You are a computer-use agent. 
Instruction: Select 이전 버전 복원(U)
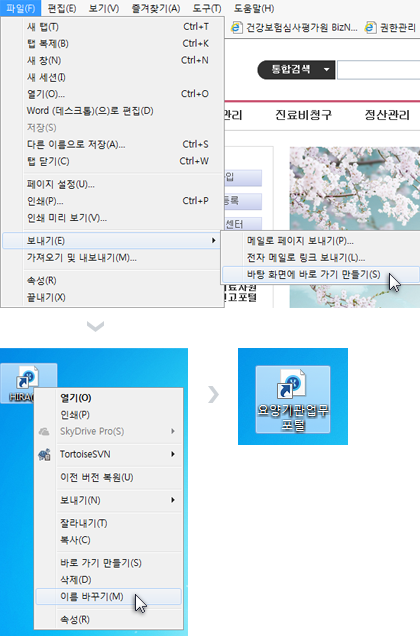click(109, 477)
